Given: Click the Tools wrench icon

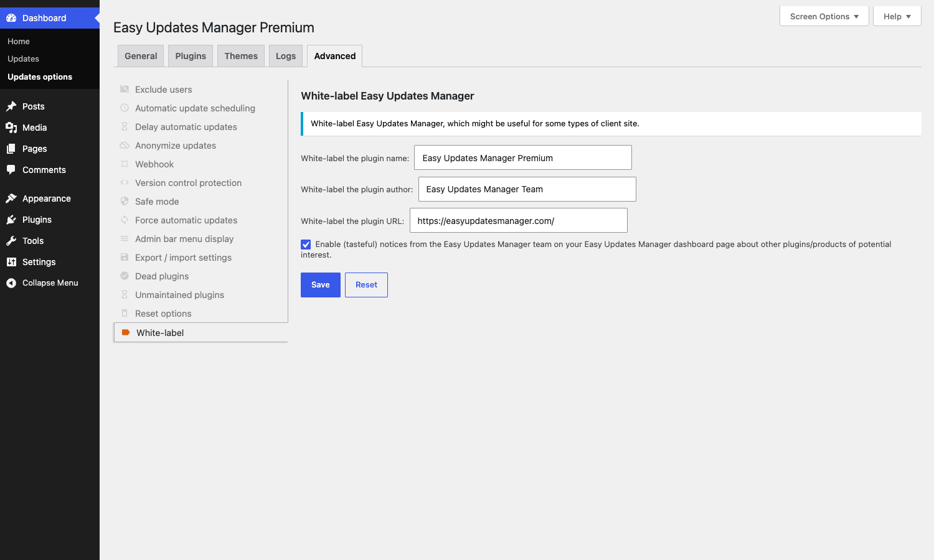Looking at the screenshot, I should click(x=11, y=241).
